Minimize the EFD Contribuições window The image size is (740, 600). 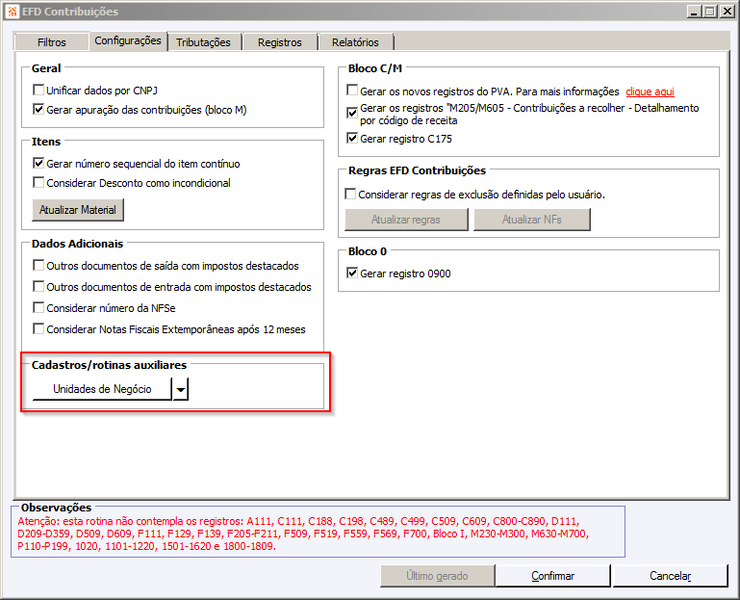tap(694, 11)
